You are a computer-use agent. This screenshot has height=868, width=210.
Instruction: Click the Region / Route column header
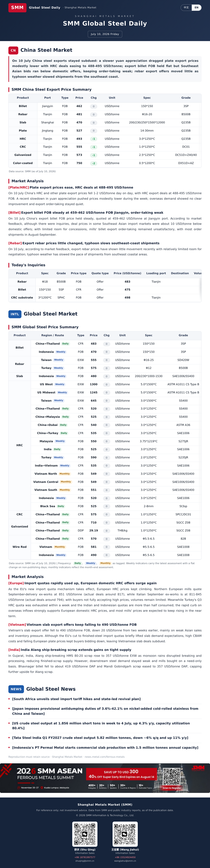coord(52,335)
